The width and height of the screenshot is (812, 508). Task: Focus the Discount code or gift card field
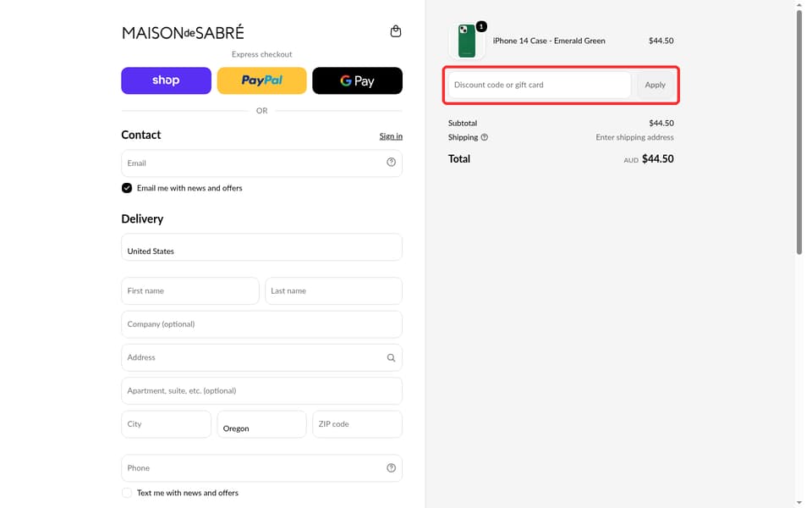[539, 85]
